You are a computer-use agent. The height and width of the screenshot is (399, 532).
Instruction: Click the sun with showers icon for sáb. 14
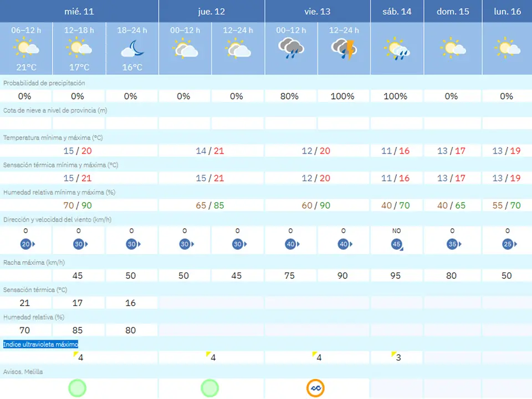tap(397, 49)
